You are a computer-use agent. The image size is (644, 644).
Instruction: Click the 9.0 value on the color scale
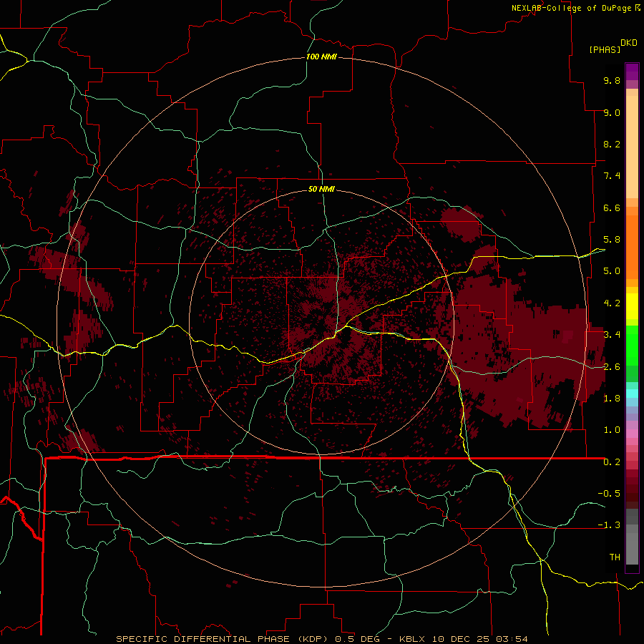pyautogui.click(x=612, y=112)
